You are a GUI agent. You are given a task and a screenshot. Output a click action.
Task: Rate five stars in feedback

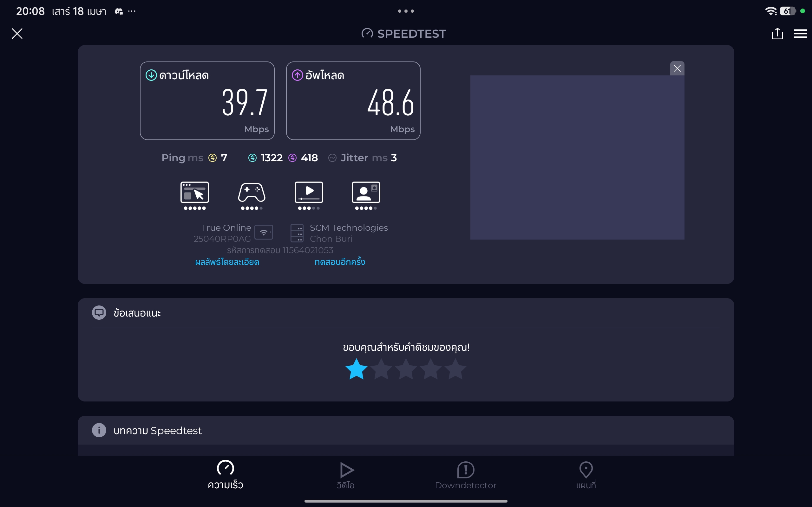[455, 369]
